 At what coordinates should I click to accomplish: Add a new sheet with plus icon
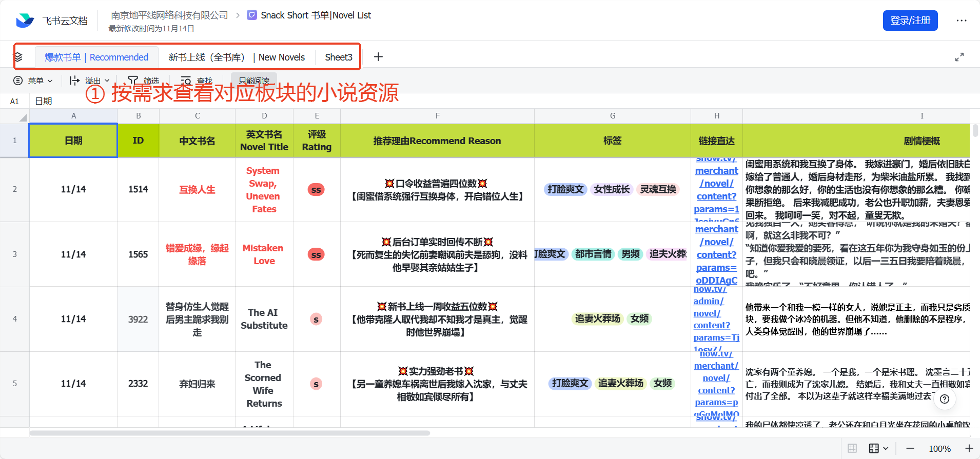tap(378, 57)
